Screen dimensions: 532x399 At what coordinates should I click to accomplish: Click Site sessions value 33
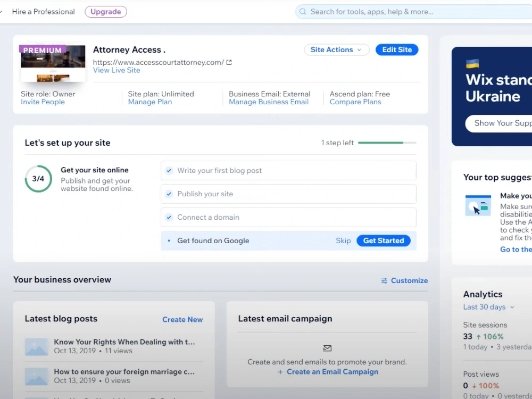point(468,337)
